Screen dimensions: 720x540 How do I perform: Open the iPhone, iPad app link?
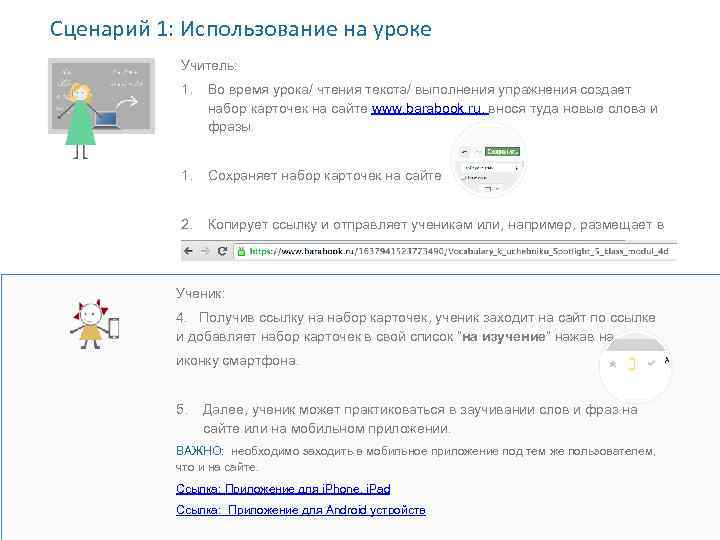(x=283, y=489)
